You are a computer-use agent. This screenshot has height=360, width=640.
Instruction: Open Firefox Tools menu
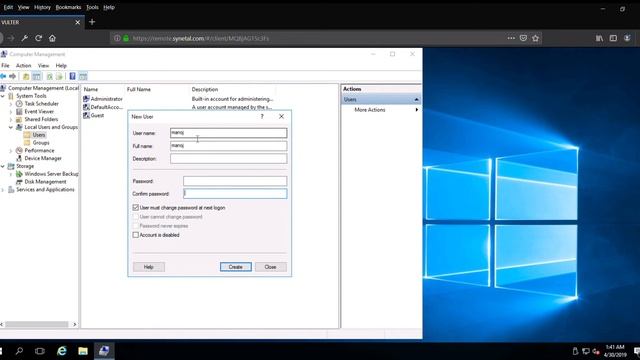point(92,7)
